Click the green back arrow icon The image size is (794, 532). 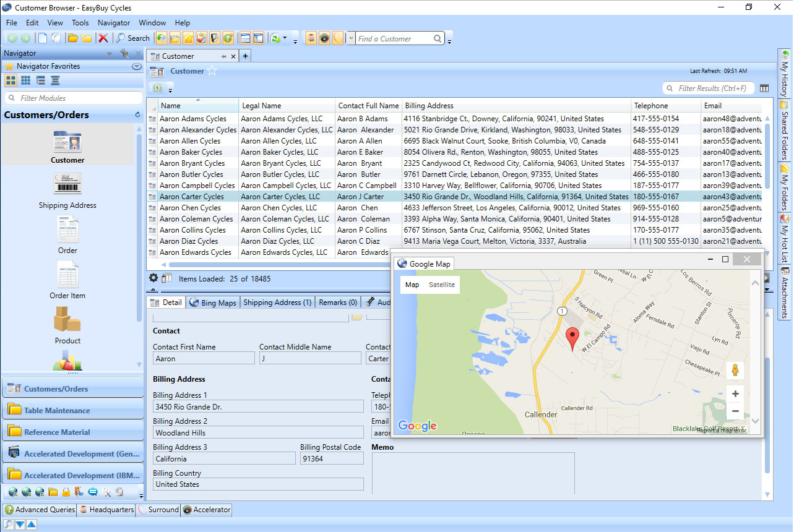[x=11, y=38]
